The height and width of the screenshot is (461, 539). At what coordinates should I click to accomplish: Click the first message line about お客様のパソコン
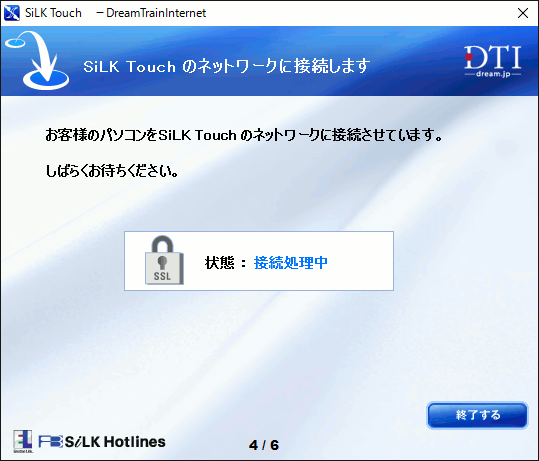[244, 135]
